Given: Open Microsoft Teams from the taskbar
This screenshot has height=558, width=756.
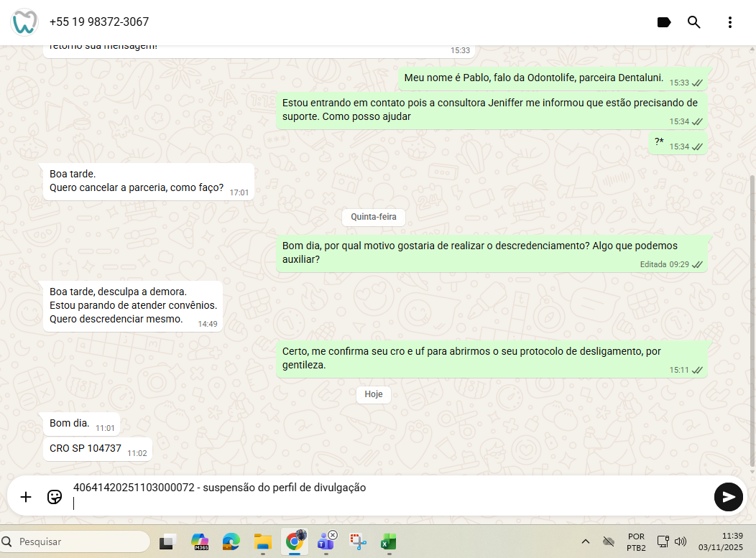Looking at the screenshot, I should click(x=326, y=541).
